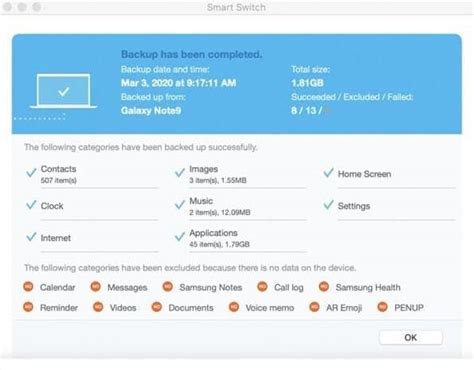Click the checkmark icon next to Settings
This screenshot has height=370, width=474.
[328, 204]
